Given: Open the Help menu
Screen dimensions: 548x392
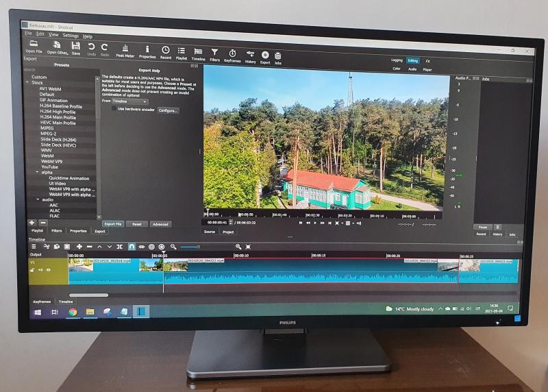Looking at the screenshot, I should point(88,36).
